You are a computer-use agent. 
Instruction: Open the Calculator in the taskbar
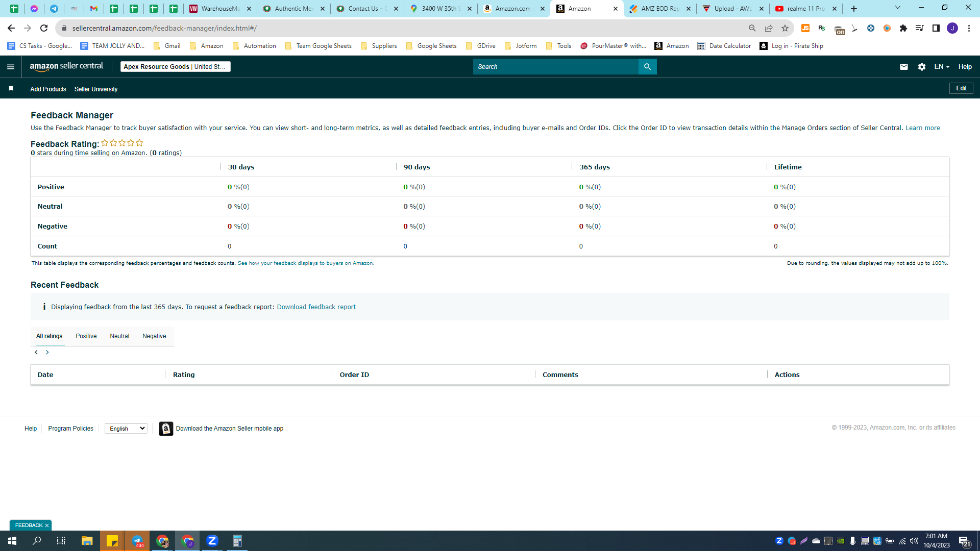237,541
